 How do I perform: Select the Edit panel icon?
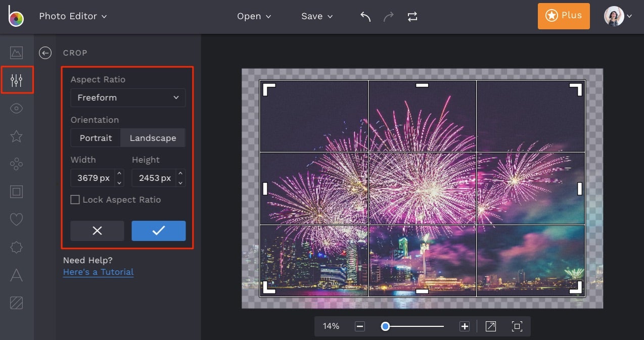[16, 80]
